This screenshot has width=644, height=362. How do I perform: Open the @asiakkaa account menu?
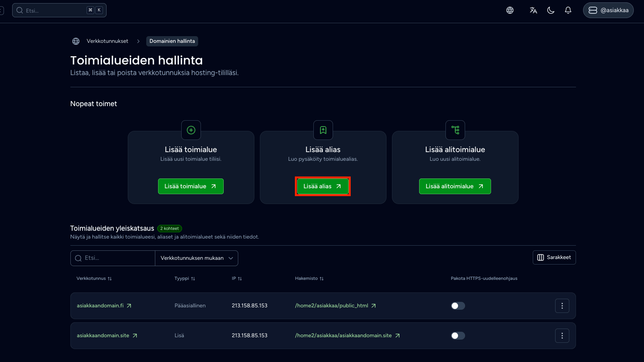[x=608, y=10]
